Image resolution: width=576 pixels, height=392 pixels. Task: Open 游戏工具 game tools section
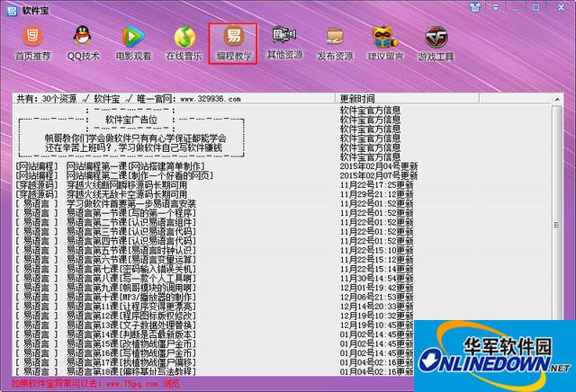tap(436, 43)
